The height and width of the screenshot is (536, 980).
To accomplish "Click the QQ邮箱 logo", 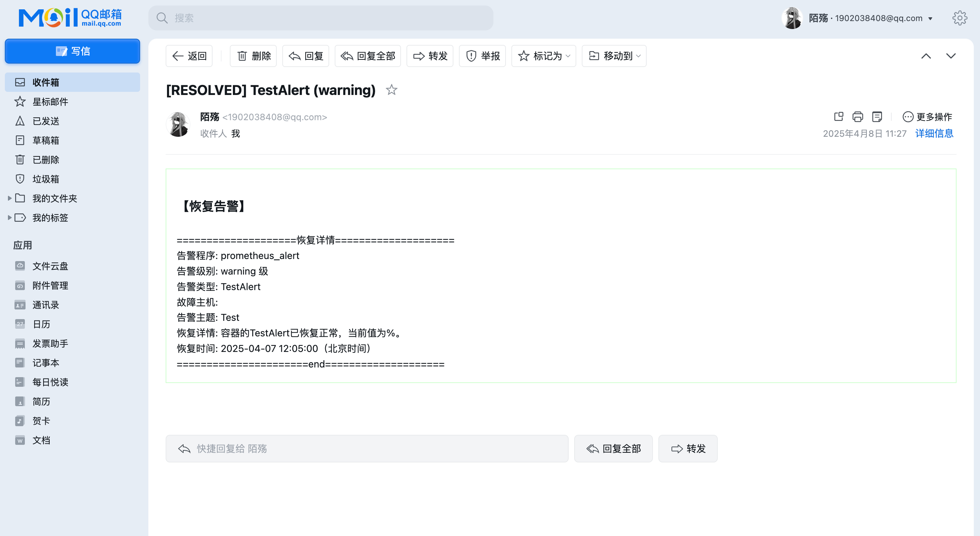I will click(x=70, y=18).
